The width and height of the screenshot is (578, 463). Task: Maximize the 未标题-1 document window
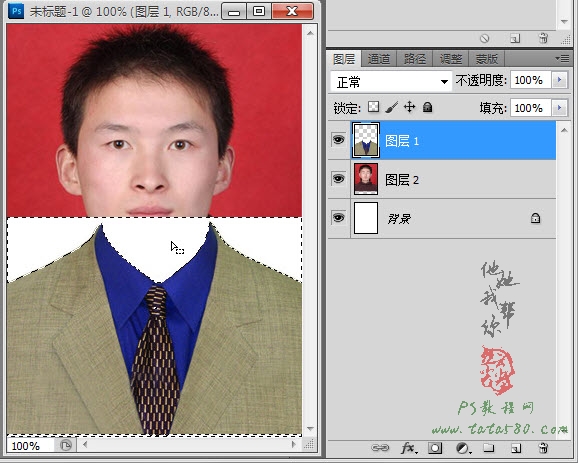(x=259, y=11)
